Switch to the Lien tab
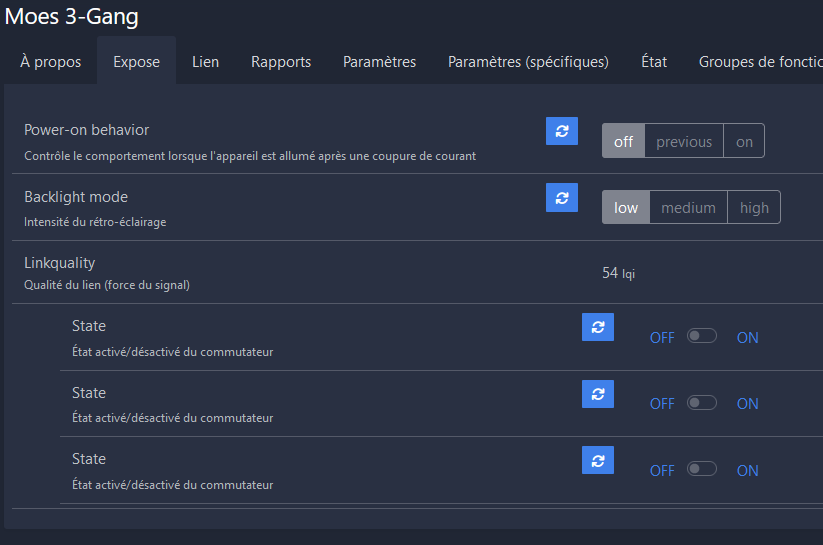The image size is (823, 545). [205, 61]
